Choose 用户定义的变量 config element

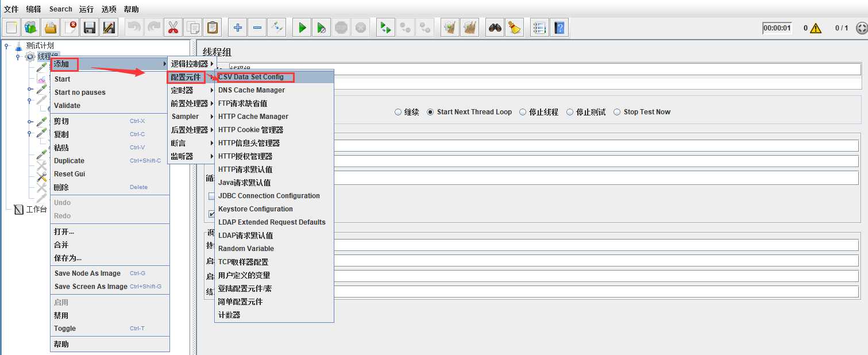[274, 275]
